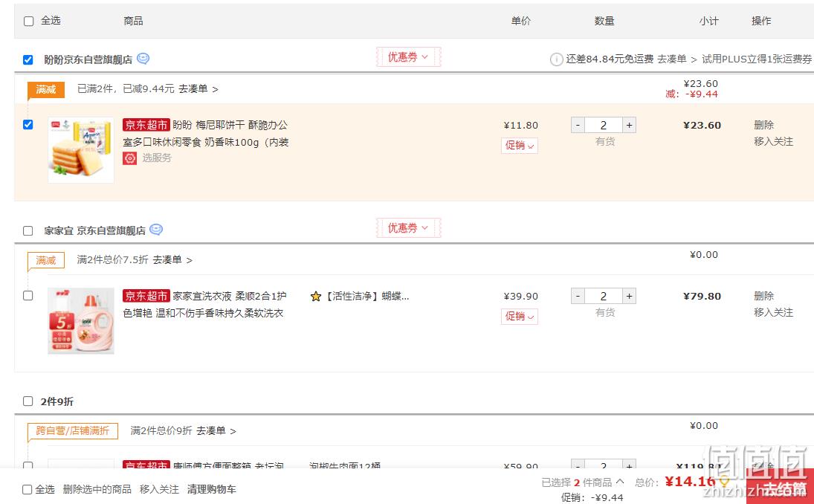
Task: Click 清理购物车 in bottom bar
Action: (x=211, y=489)
